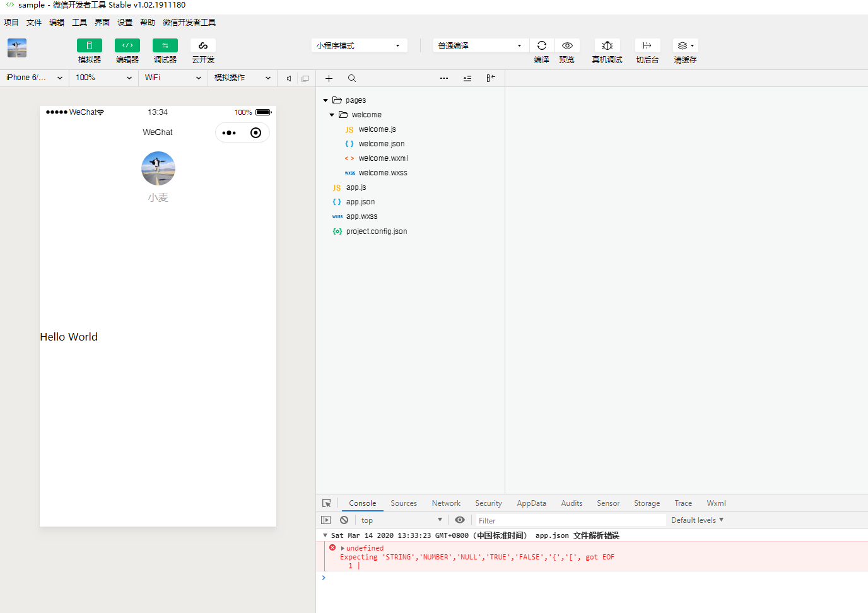Click the inspect element icon in devtools
868x613 pixels.
(327, 503)
